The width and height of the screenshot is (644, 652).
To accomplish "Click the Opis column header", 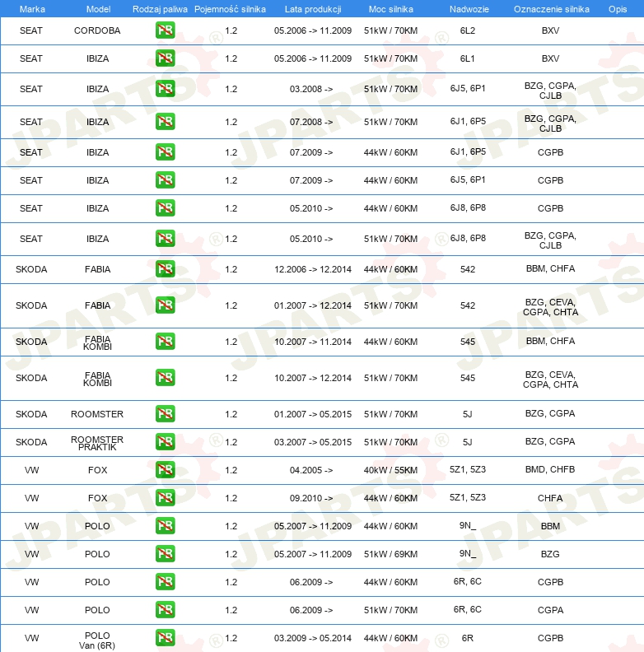I will coord(618,9).
